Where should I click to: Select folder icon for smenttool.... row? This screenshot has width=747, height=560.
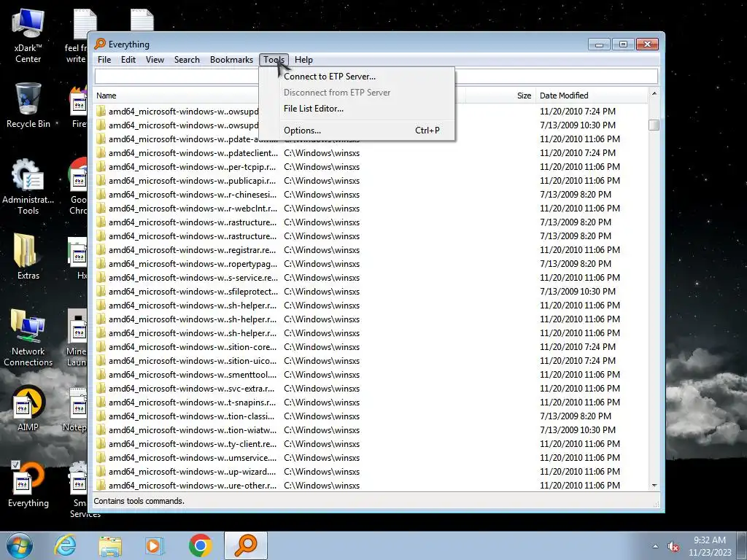click(101, 374)
